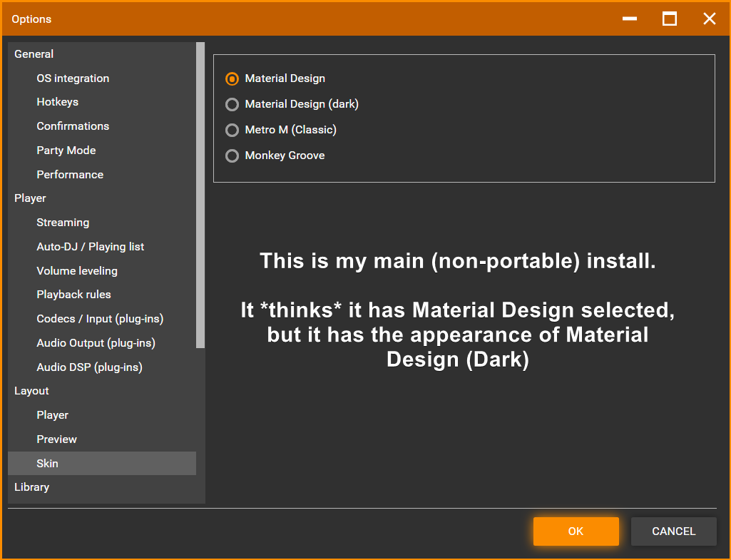Open Party Mode options

[x=66, y=151]
